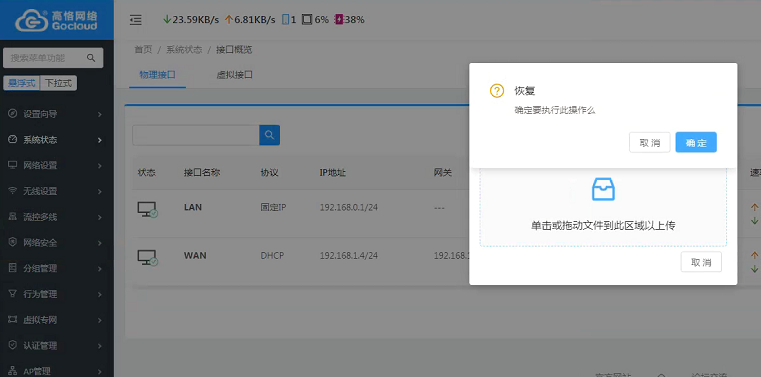Viewport: 761px width, 377px height.
Task: Collapse the sidebar with the menu fold icon
Action: 136,20
